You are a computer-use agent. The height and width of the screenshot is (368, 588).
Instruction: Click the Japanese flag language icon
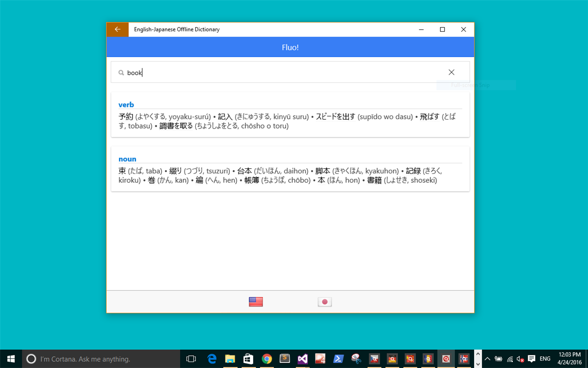[x=325, y=302]
